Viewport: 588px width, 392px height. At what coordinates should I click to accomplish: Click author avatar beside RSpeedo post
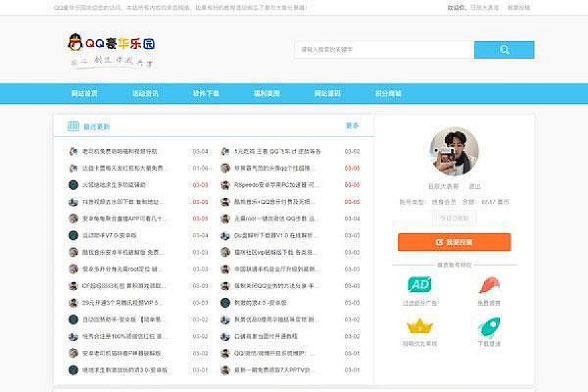pyautogui.click(x=225, y=185)
